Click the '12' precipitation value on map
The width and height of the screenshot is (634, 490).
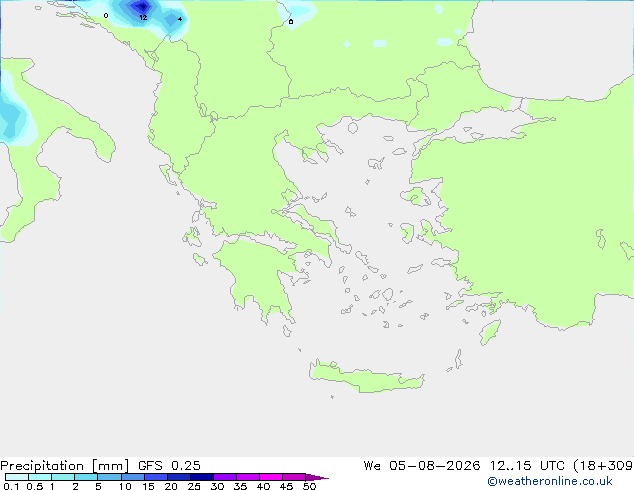pos(143,17)
